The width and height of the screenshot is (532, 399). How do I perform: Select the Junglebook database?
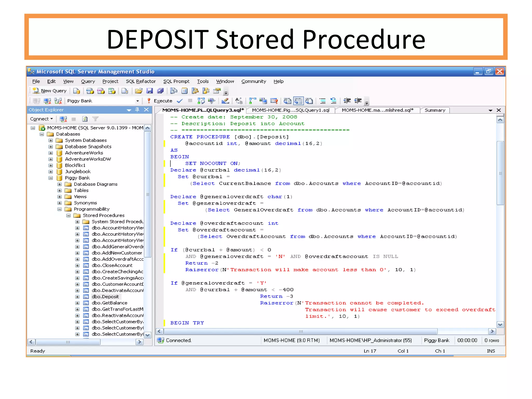[78, 171]
